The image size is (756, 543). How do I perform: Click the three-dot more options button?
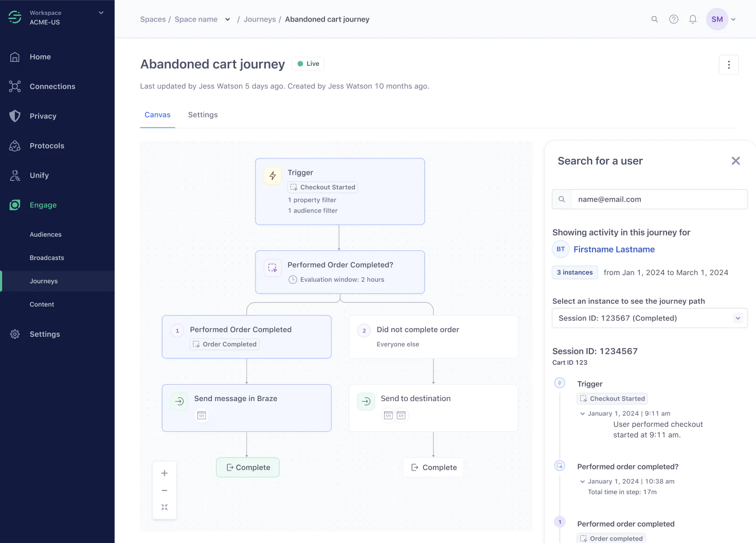[x=729, y=65]
